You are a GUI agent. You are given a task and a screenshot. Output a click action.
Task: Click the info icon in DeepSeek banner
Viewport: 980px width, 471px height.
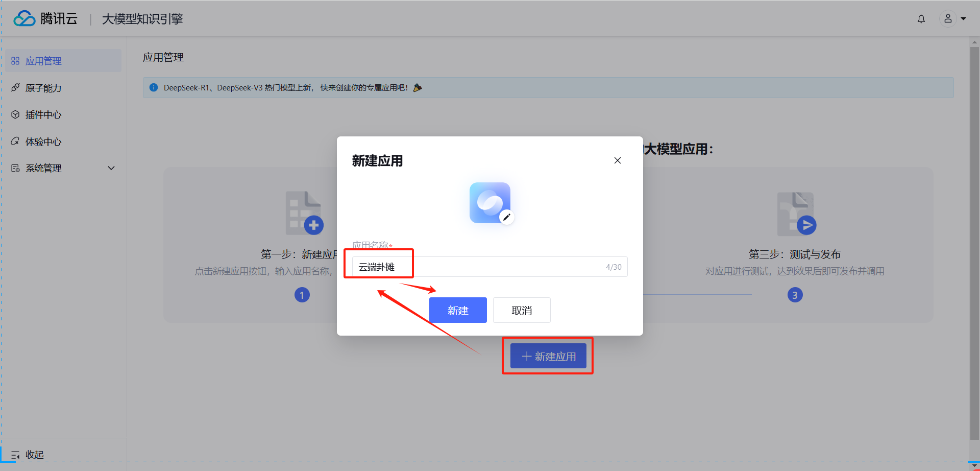pyautogui.click(x=153, y=87)
